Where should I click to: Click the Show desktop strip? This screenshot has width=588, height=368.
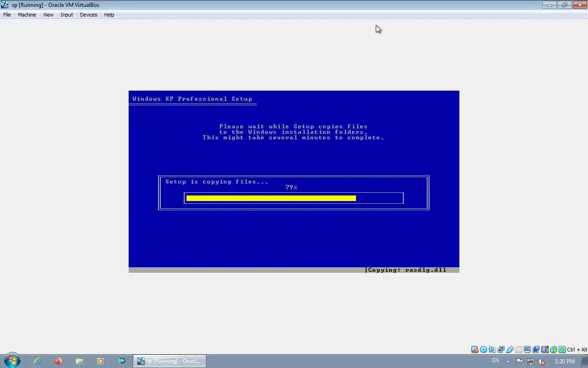pyautogui.click(x=585, y=361)
